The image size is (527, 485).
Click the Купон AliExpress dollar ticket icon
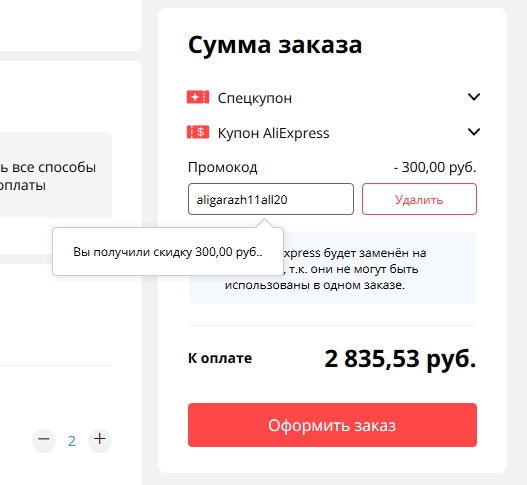point(198,132)
